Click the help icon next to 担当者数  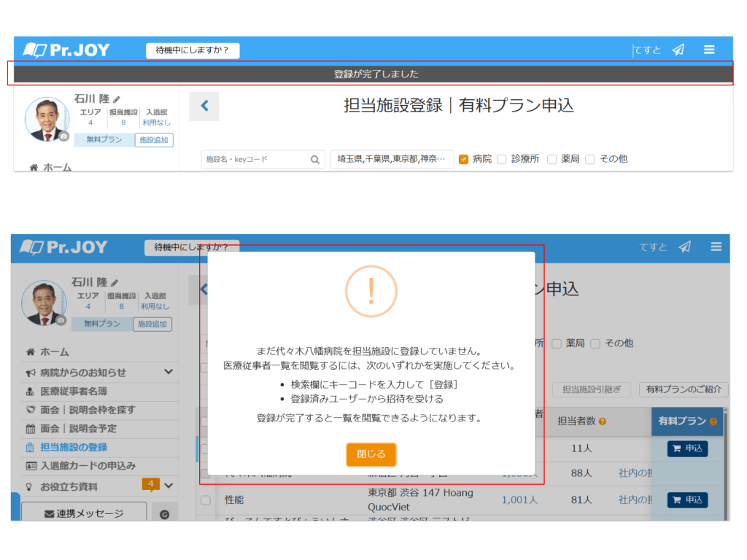point(603,421)
